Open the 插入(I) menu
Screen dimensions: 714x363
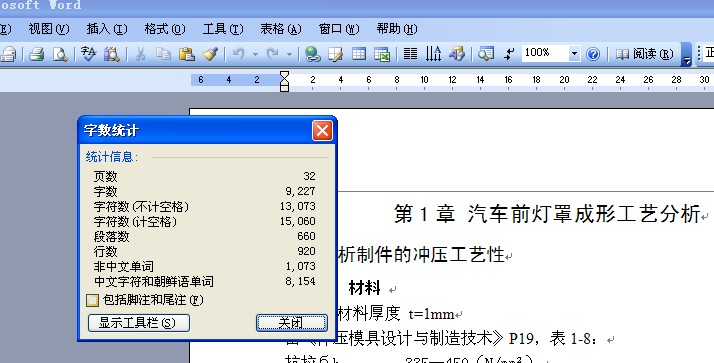[x=107, y=29]
